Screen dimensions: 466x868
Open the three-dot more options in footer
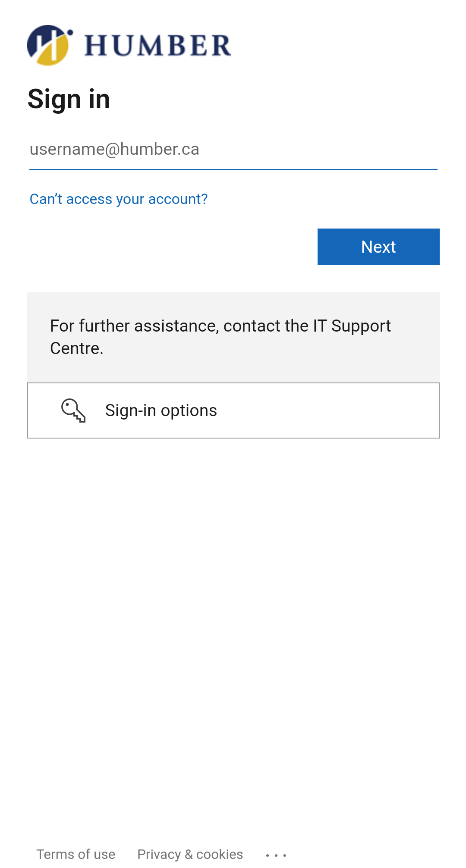pyautogui.click(x=276, y=855)
